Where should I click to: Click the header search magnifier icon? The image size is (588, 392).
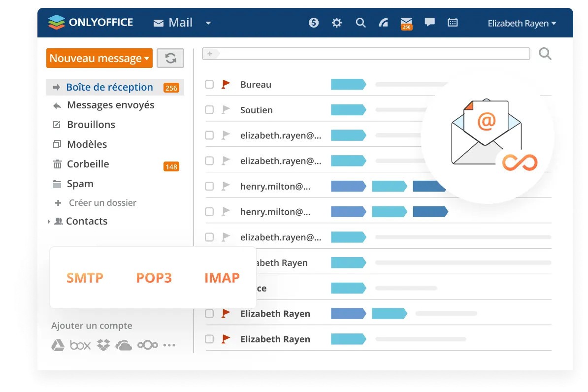[360, 23]
